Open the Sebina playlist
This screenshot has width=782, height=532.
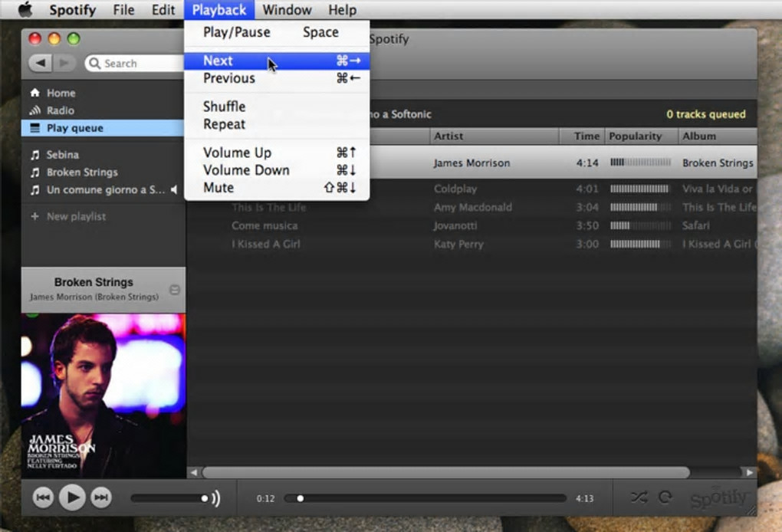[x=103, y=155]
